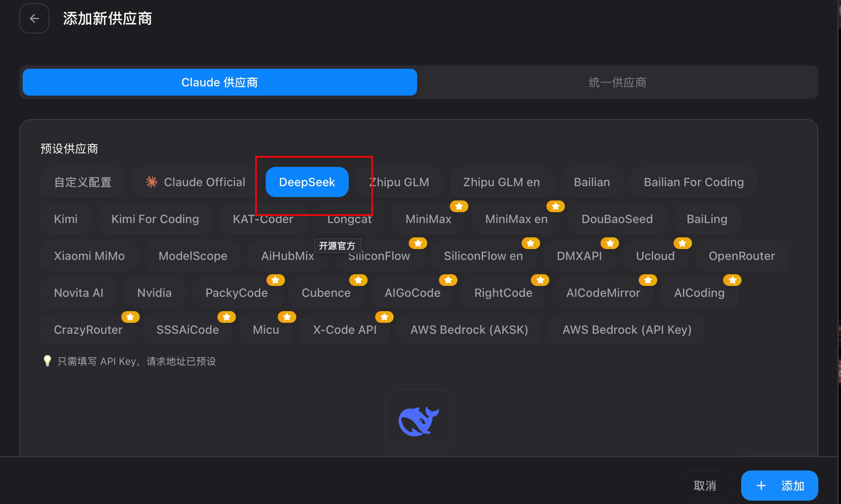Select the SiliconFlow preset
This screenshot has width=841, height=504.
click(x=379, y=256)
